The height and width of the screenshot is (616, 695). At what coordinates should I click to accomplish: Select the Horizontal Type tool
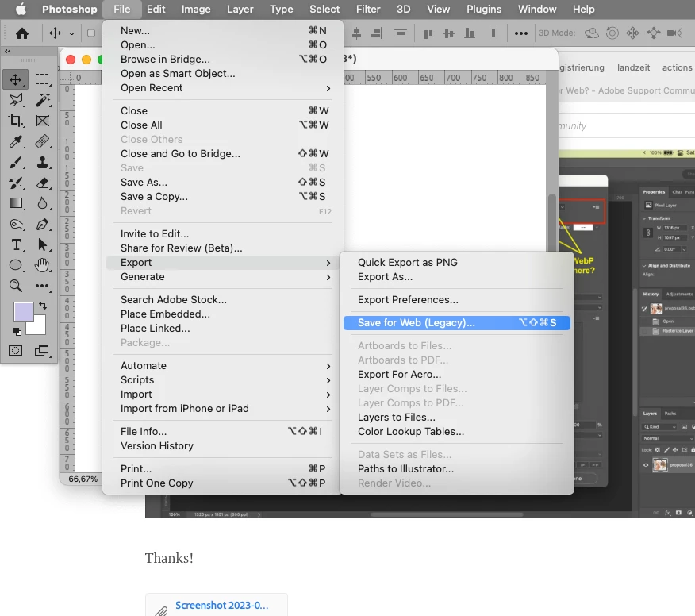pos(16,244)
